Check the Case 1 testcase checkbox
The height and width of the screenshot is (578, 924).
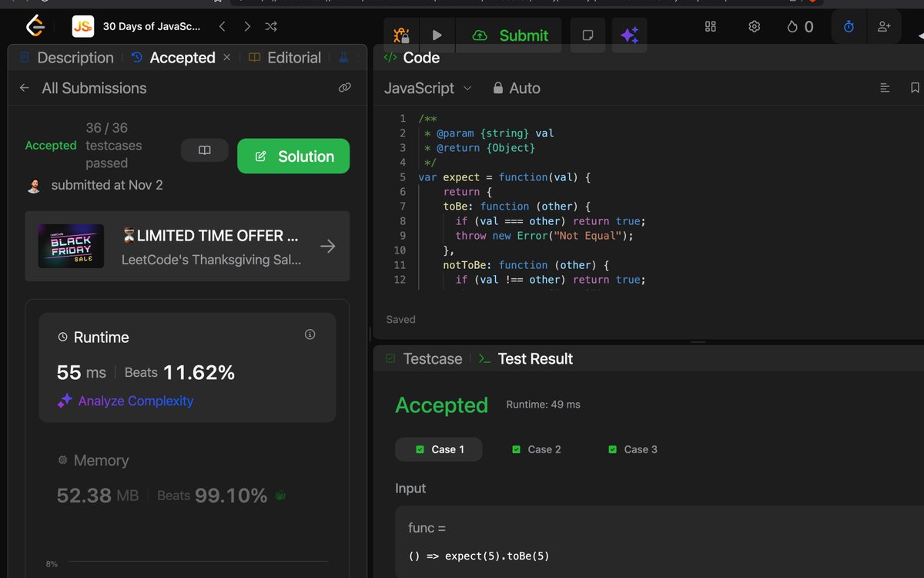[x=422, y=449]
